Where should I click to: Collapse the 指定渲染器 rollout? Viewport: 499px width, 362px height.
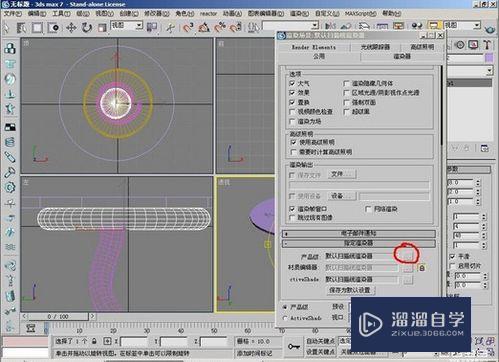[x=358, y=243]
